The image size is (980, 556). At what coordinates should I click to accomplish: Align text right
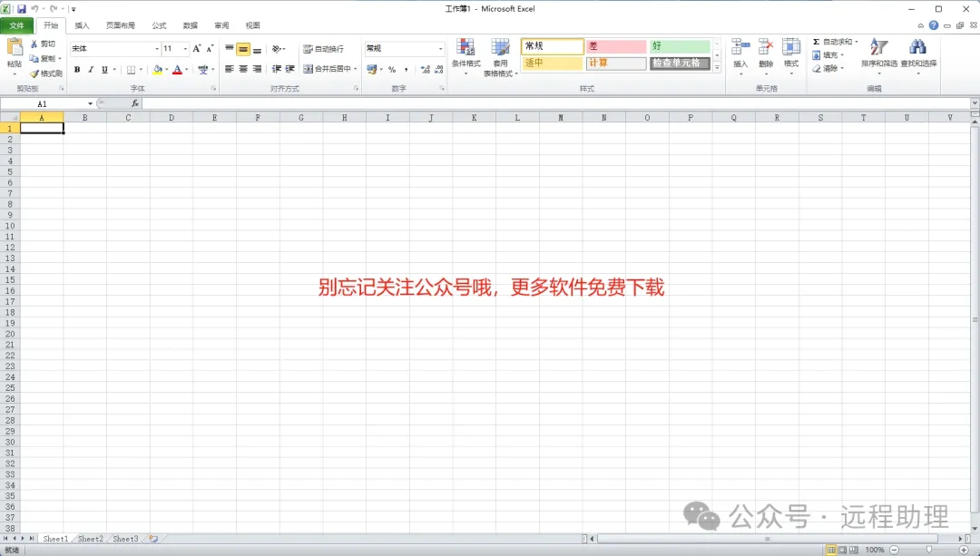click(x=257, y=69)
